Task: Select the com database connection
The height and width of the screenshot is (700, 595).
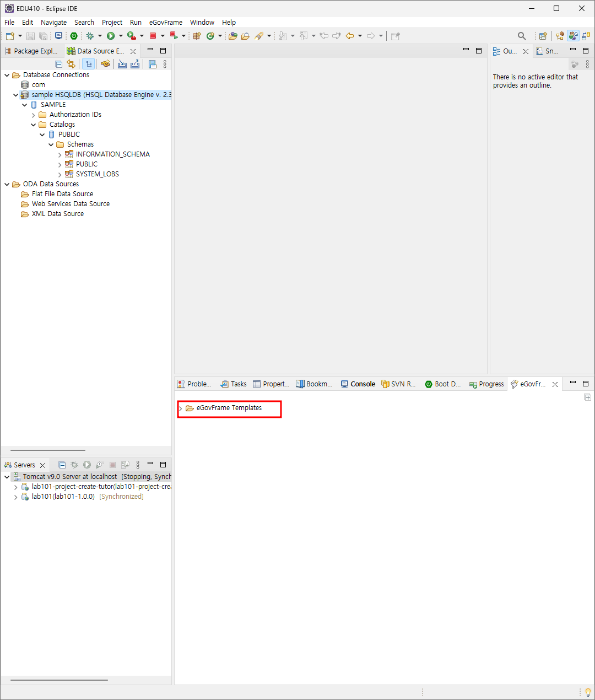Action: pos(33,85)
